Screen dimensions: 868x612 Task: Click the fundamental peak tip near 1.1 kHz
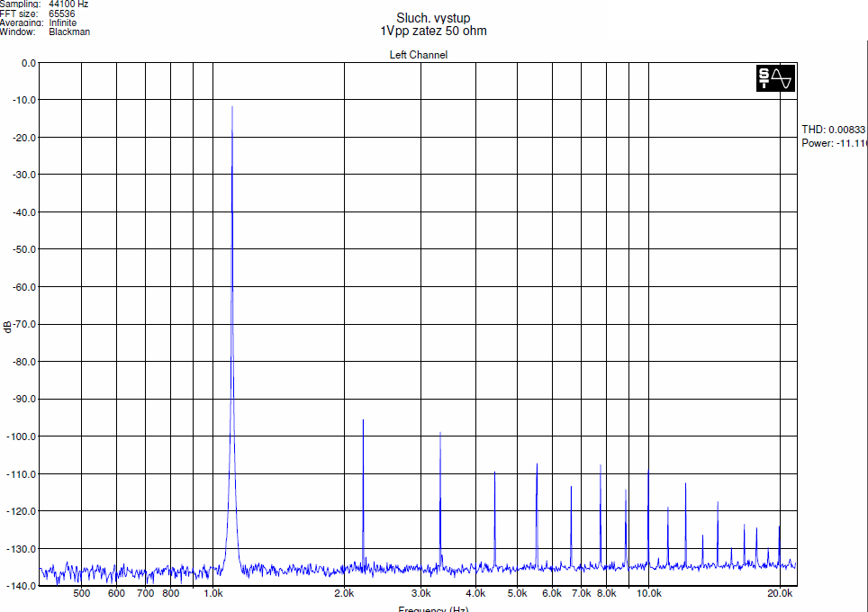point(232,107)
